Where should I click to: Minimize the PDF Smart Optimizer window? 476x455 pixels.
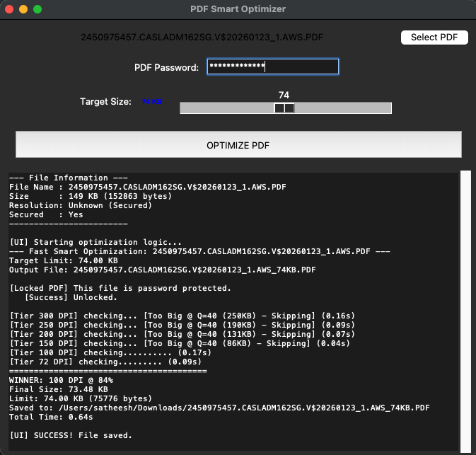coord(23,9)
